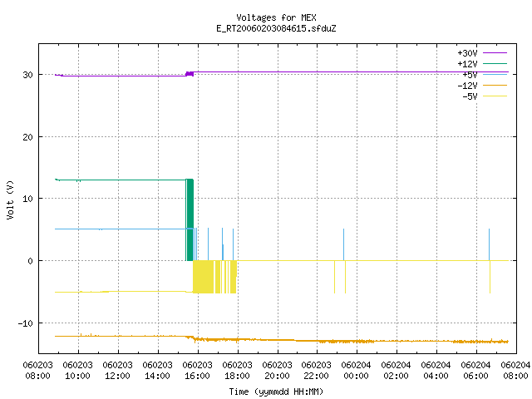Viewport: 532px width, 399px height.
Task: Click the yellow -5V legend line sample
Action: click(495, 96)
